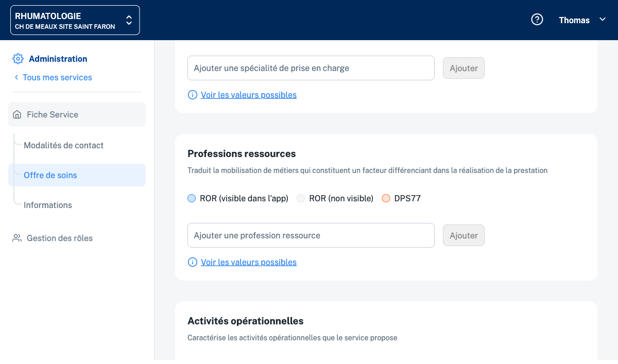The width and height of the screenshot is (618, 364).
Task: Open Voir les valeurs possibles for professions
Action: tap(249, 262)
